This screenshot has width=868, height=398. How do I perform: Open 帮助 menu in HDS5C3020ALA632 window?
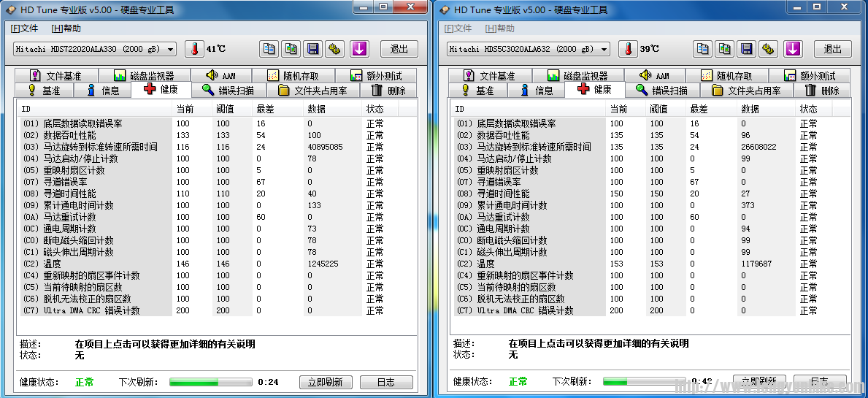click(x=500, y=28)
